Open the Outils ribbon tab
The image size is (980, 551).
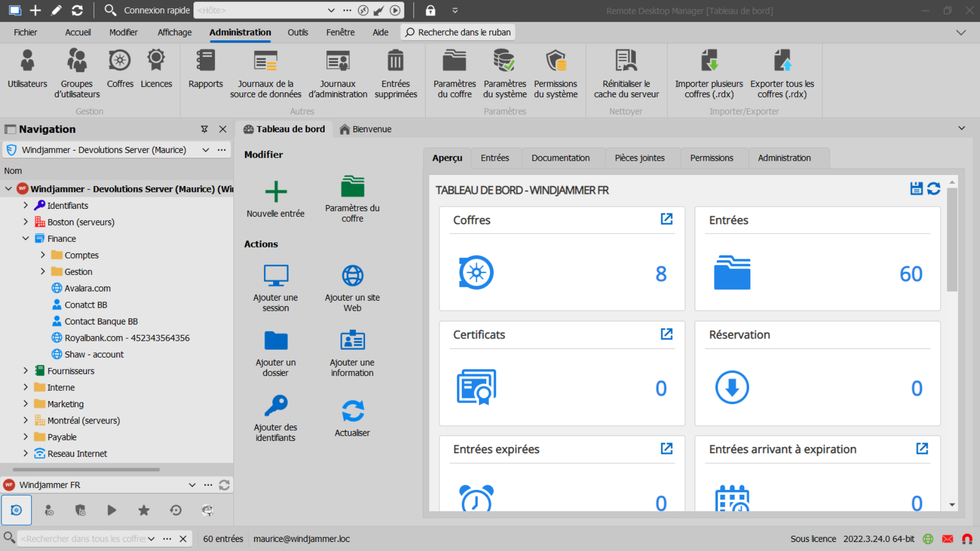(x=298, y=32)
